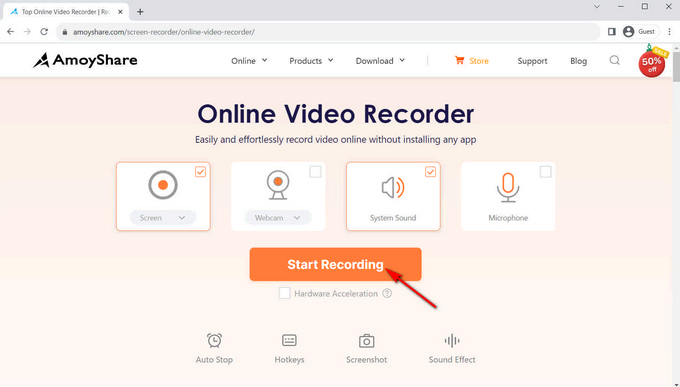Open the tab search chevron in title bar
The height and width of the screenshot is (387, 680).
coord(597,7)
